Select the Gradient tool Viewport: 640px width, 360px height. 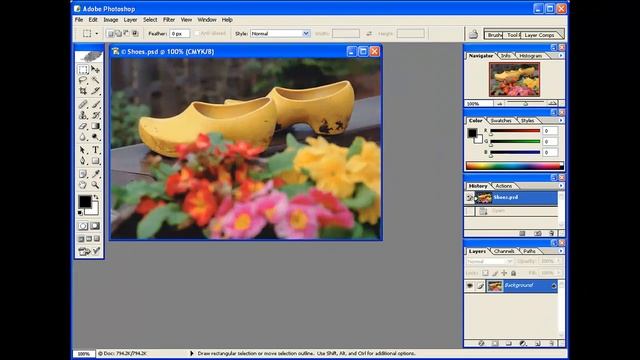pos(95,126)
